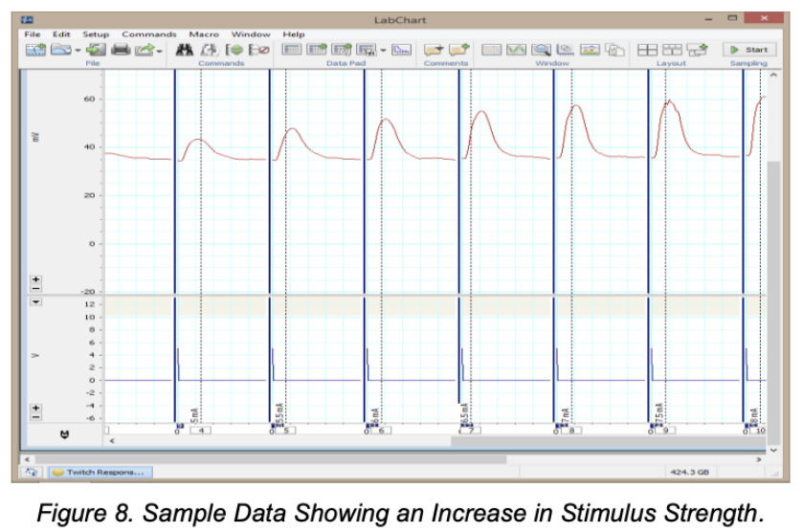The height and width of the screenshot is (532, 803).
Task: Open the File menu
Action: (33, 34)
